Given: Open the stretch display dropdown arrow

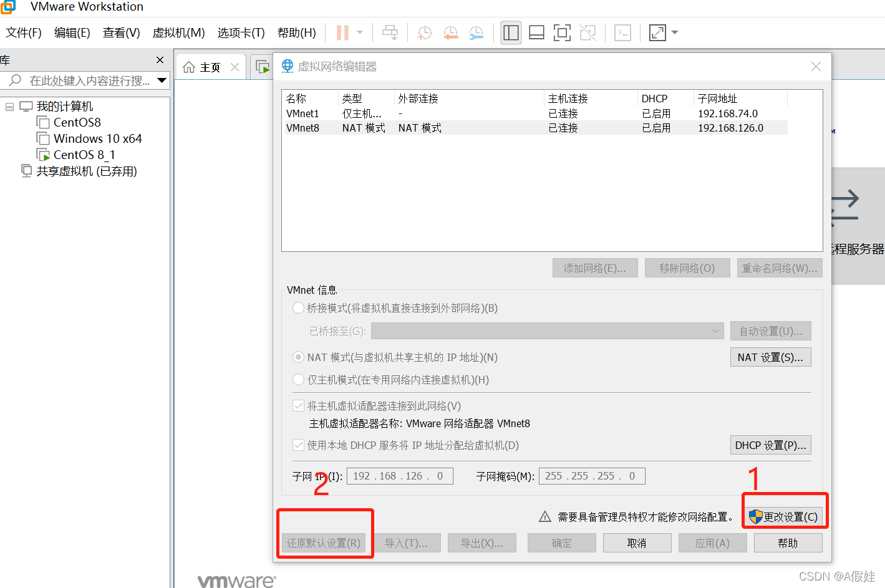Looking at the screenshot, I should [675, 32].
